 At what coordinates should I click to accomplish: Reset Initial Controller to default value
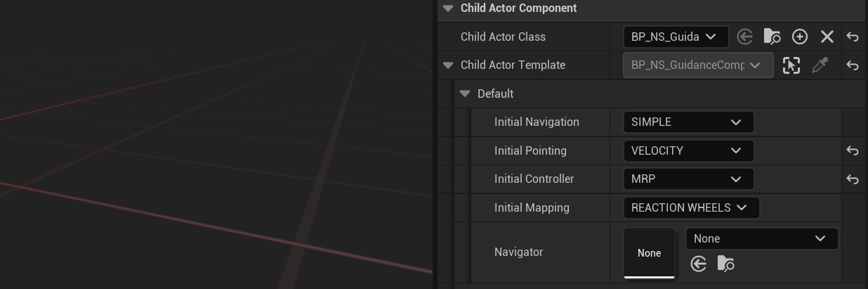tap(853, 179)
